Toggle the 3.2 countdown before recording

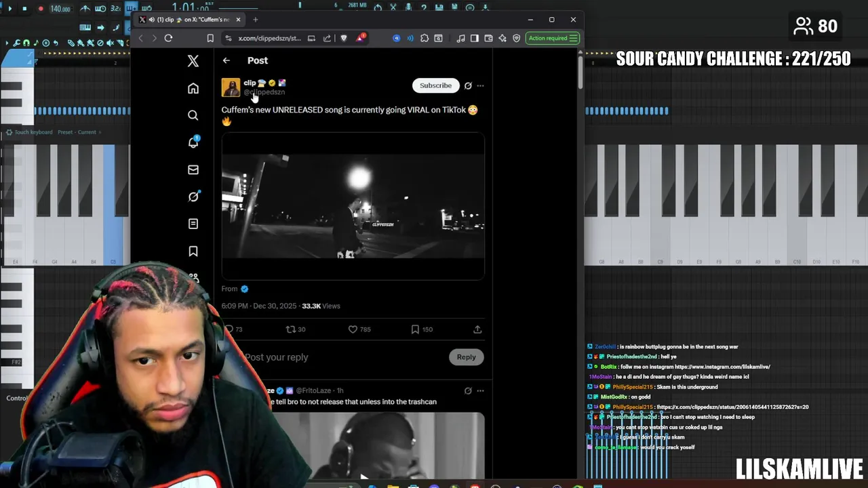coord(115,9)
